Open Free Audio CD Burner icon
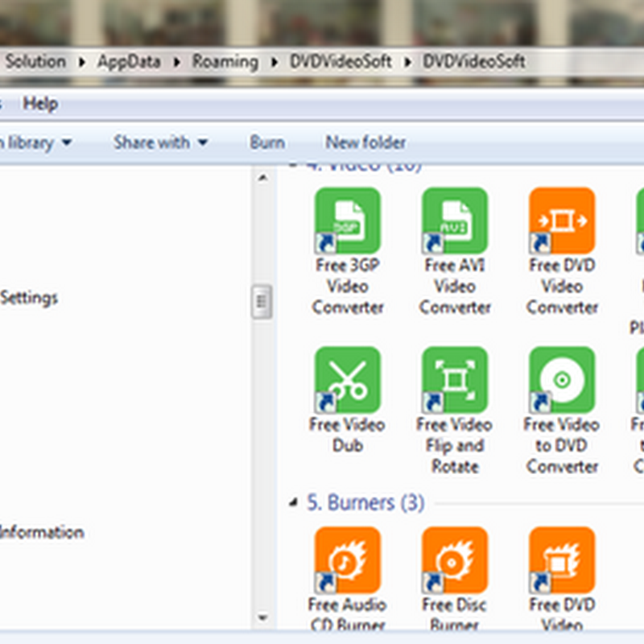Screen dimensions: 644x644 pyautogui.click(x=348, y=559)
